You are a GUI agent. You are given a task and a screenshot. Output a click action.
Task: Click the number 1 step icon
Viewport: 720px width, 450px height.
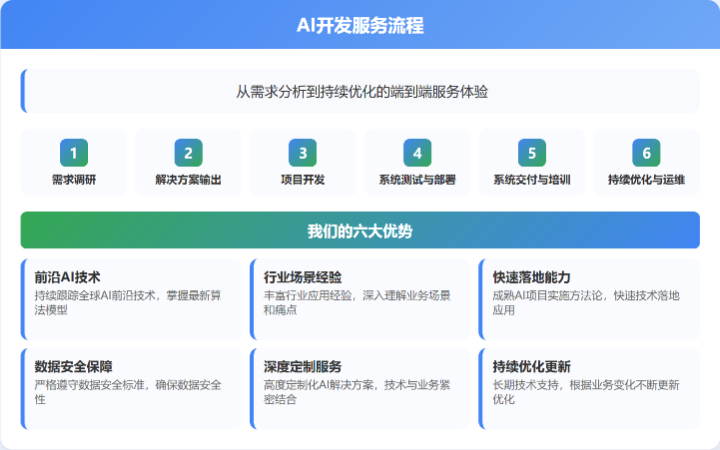tap(73, 152)
